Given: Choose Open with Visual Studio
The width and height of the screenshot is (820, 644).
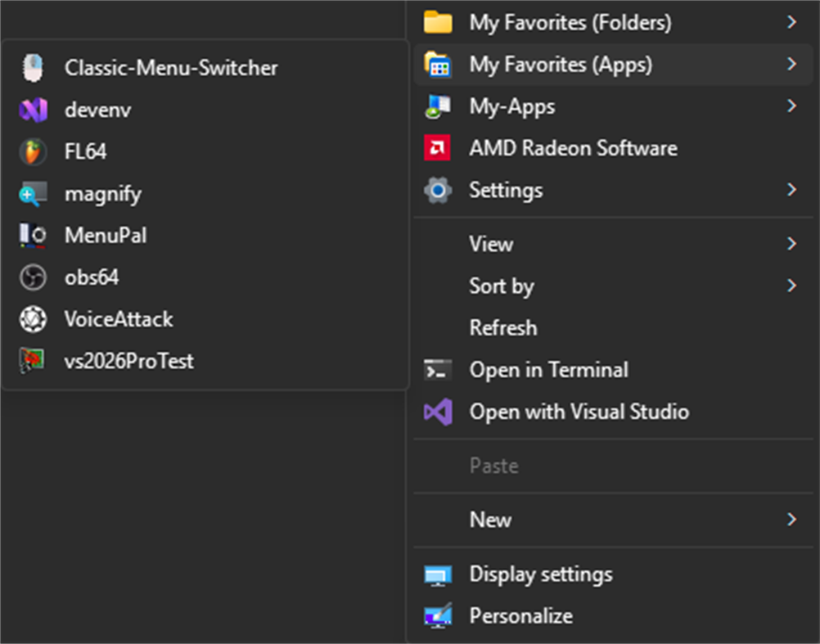Looking at the screenshot, I should coord(613,412).
